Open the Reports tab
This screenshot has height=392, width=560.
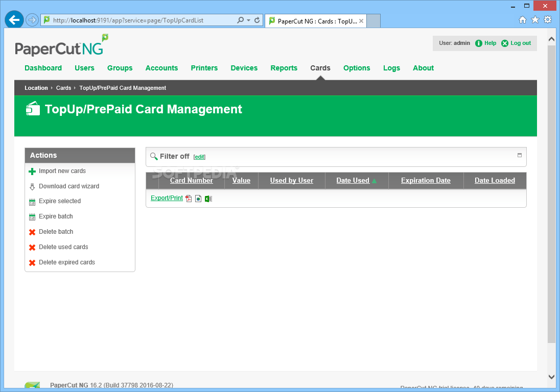pos(284,68)
